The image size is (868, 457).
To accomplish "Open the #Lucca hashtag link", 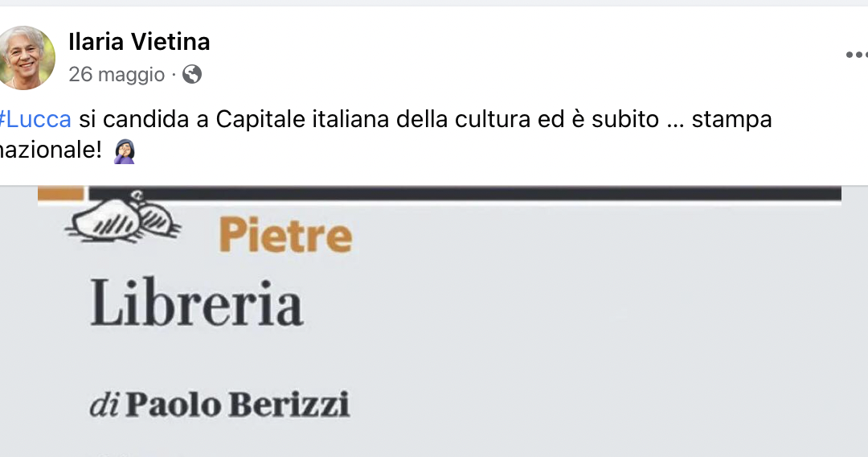I will tap(35, 119).
